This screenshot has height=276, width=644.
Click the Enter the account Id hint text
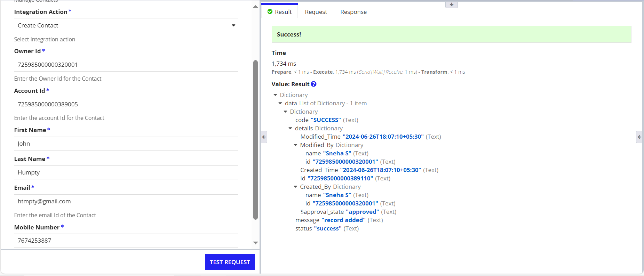59,118
